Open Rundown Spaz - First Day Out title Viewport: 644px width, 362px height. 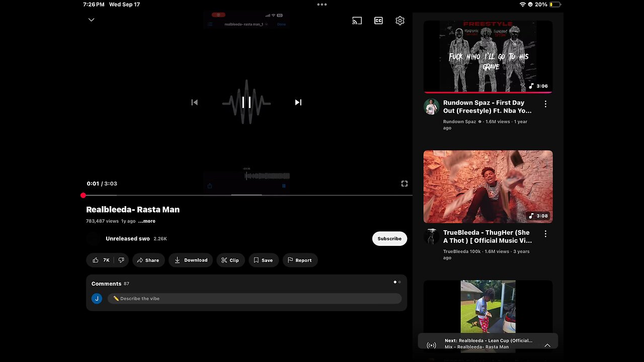[487, 107]
